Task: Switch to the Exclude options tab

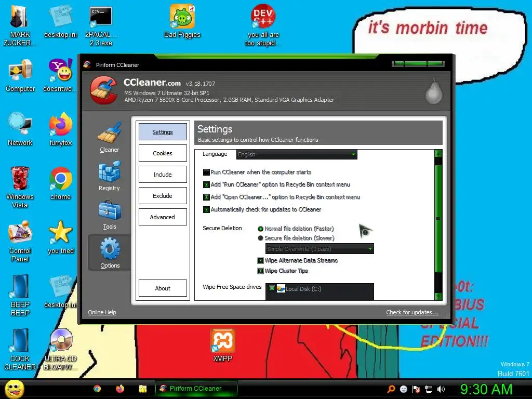Action: [163, 196]
